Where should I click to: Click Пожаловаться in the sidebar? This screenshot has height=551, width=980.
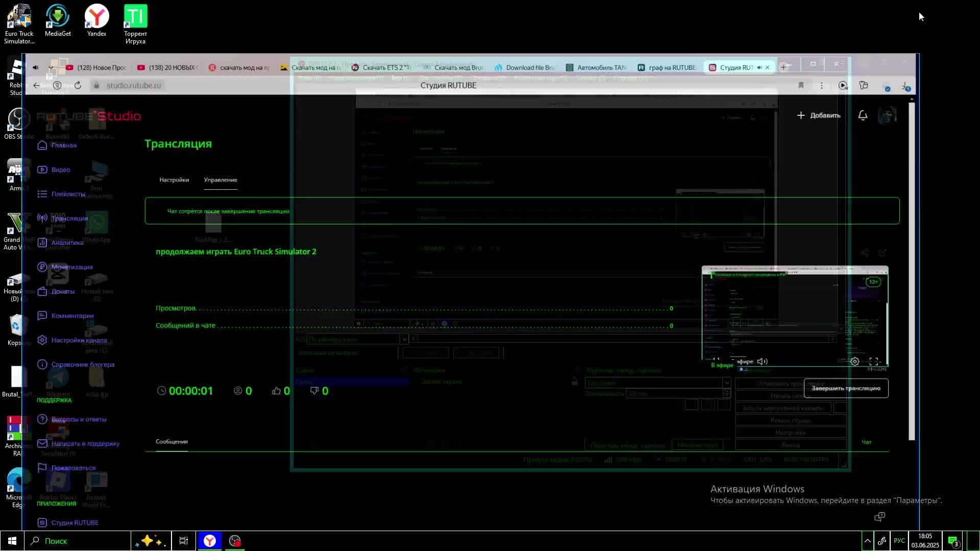coord(66,468)
